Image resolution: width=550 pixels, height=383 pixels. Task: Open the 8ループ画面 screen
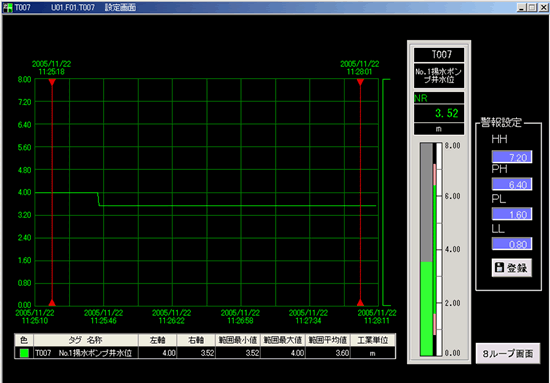tap(508, 354)
